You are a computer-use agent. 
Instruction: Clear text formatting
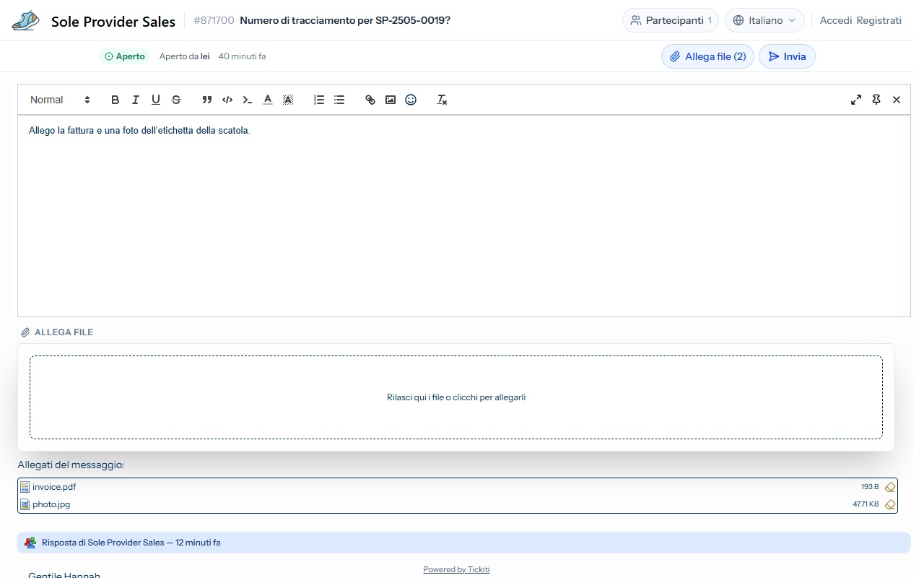(442, 100)
